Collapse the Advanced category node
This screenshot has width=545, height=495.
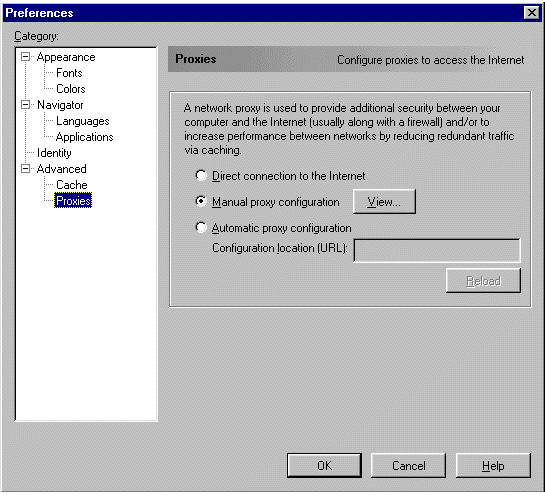pos(25,169)
